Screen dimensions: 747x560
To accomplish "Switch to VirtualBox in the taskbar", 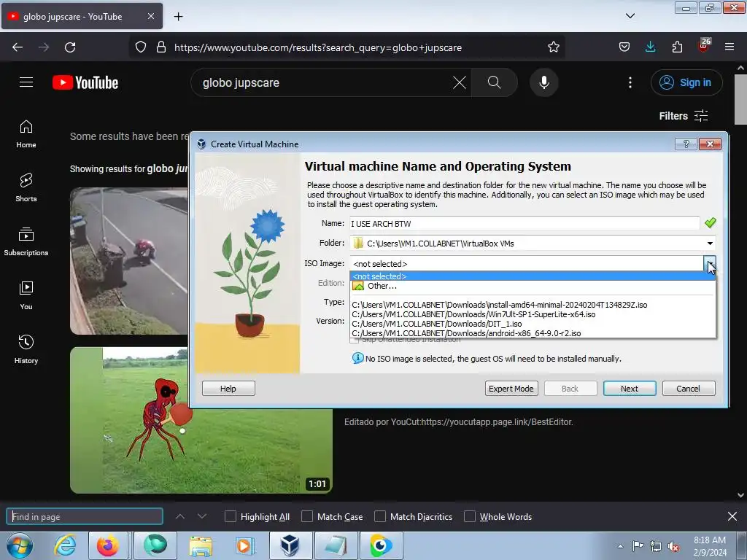I will pyautogui.click(x=290, y=545).
